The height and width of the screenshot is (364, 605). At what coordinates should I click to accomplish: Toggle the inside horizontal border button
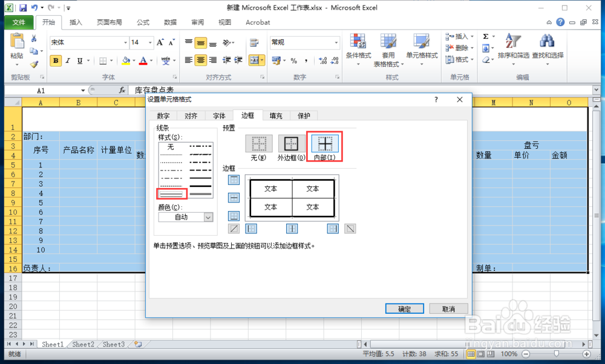point(234,198)
